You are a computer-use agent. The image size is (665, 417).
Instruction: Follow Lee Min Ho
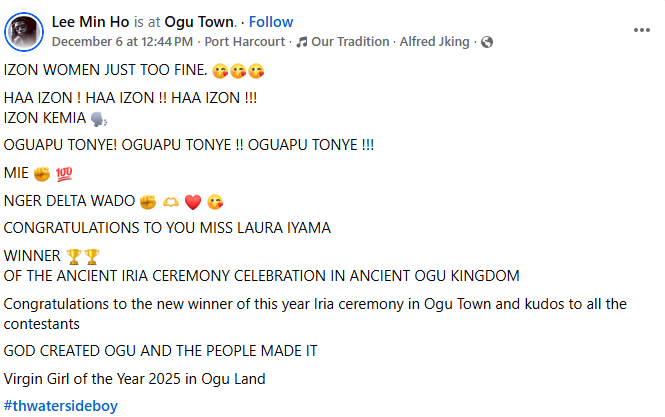(271, 22)
